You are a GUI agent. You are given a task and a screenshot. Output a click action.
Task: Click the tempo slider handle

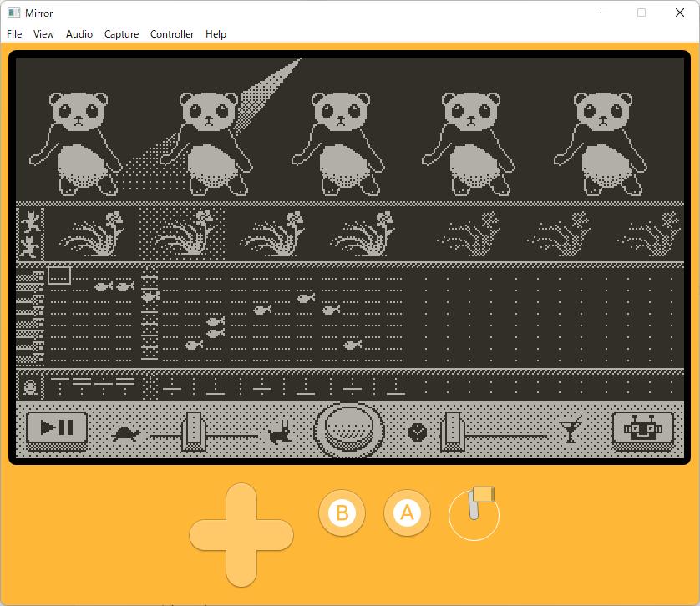pos(194,430)
